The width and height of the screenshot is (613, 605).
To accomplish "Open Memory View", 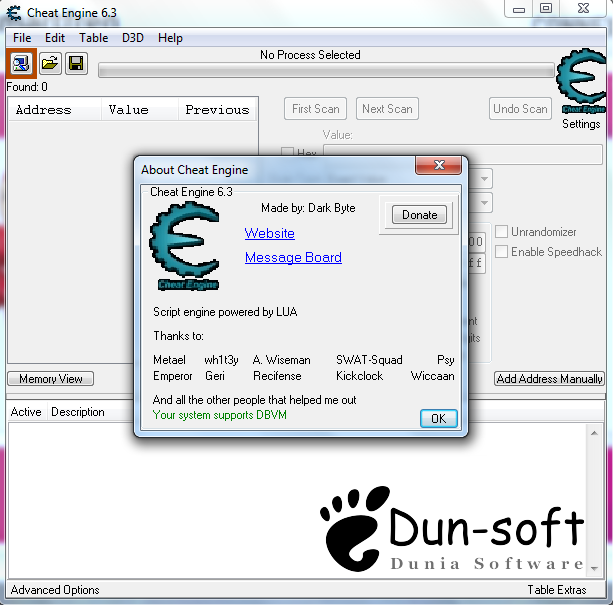I will pyautogui.click(x=50, y=379).
